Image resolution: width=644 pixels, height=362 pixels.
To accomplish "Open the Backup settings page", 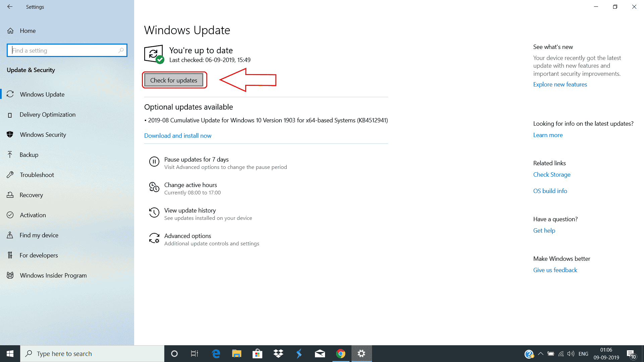I will 29,155.
